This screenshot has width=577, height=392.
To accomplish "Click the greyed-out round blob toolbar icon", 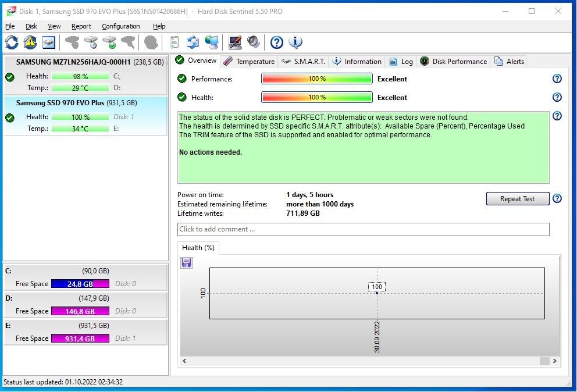I will (x=151, y=42).
